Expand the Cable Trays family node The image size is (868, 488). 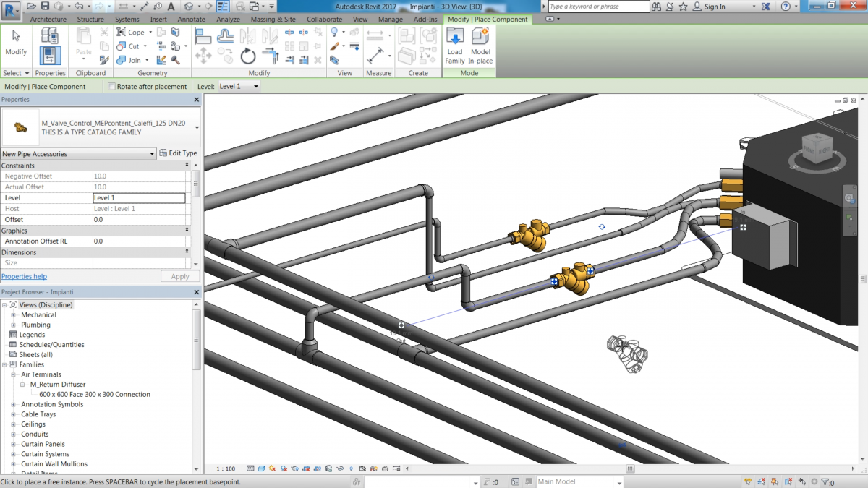(x=14, y=414)
